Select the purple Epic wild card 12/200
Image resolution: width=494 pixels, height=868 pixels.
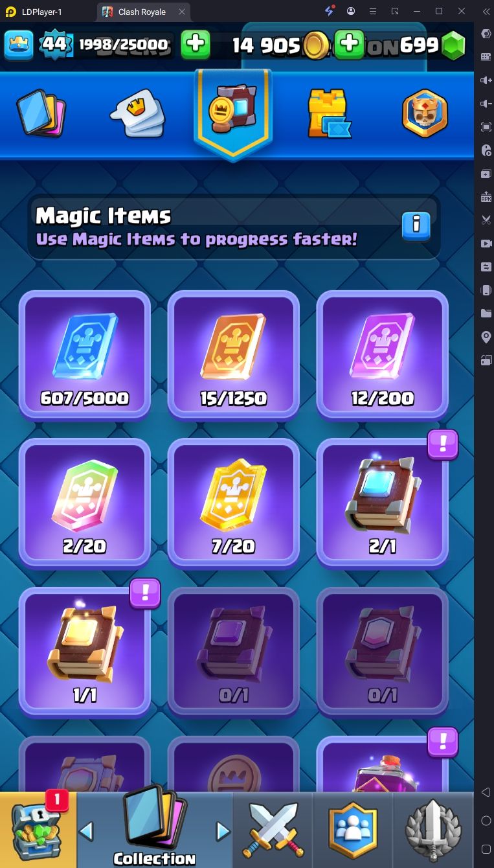pyautogui.click(x=382, y=355)
